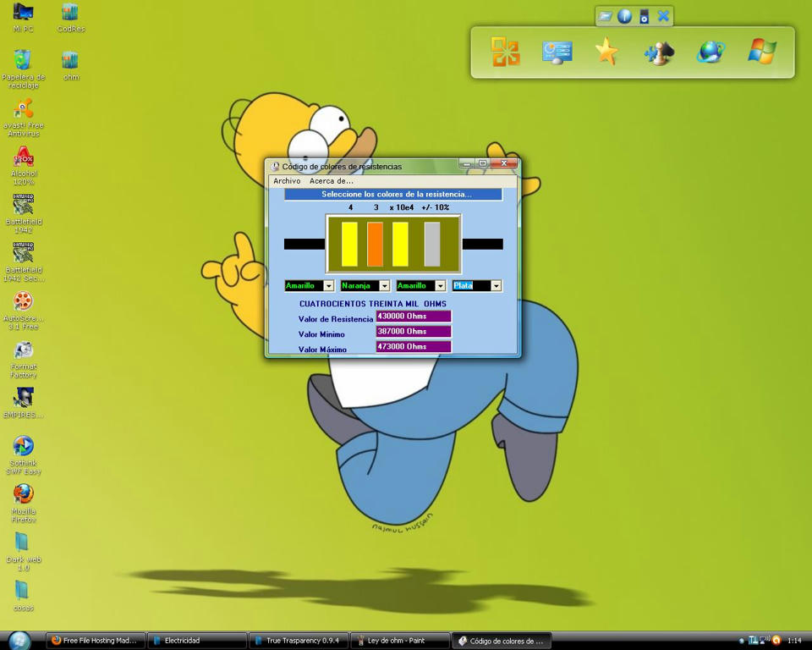This screenshot has height=650, width=812.
Task: Open AutoScreen 3.1 Free desktop icon
Action: [24, 310]
